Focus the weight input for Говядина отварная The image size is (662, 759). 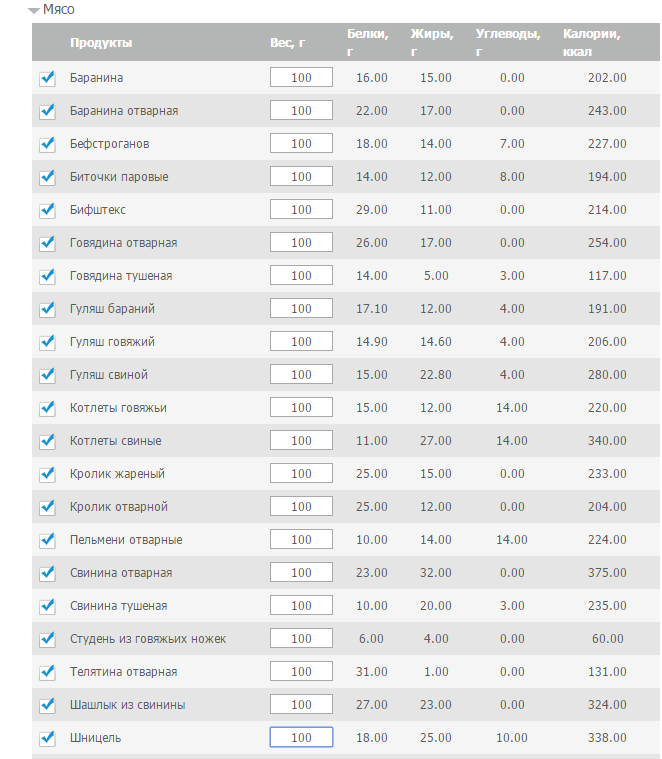click(x=301, y=243)
